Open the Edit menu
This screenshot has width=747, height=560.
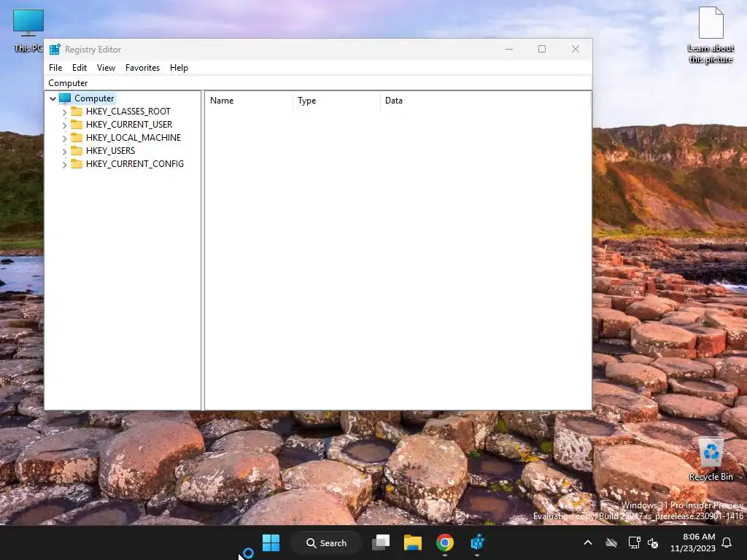coord(79,68)
